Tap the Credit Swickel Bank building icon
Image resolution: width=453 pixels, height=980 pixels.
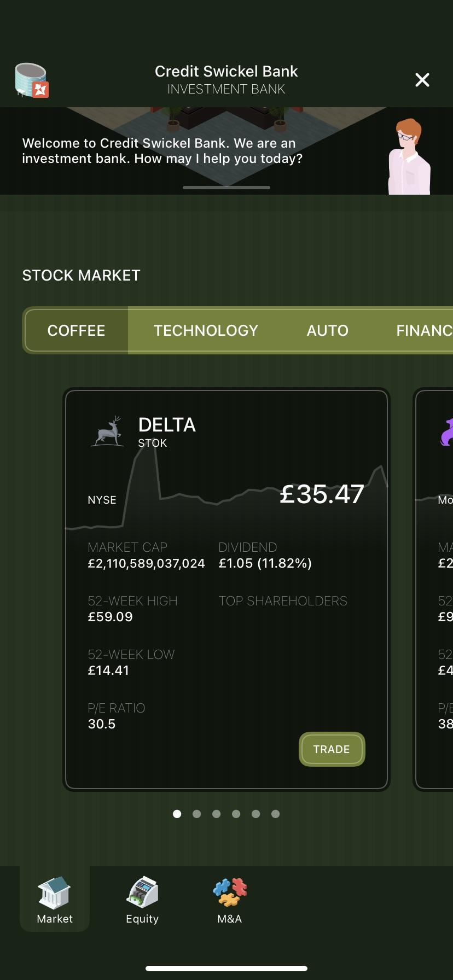[x=32, y=80]
